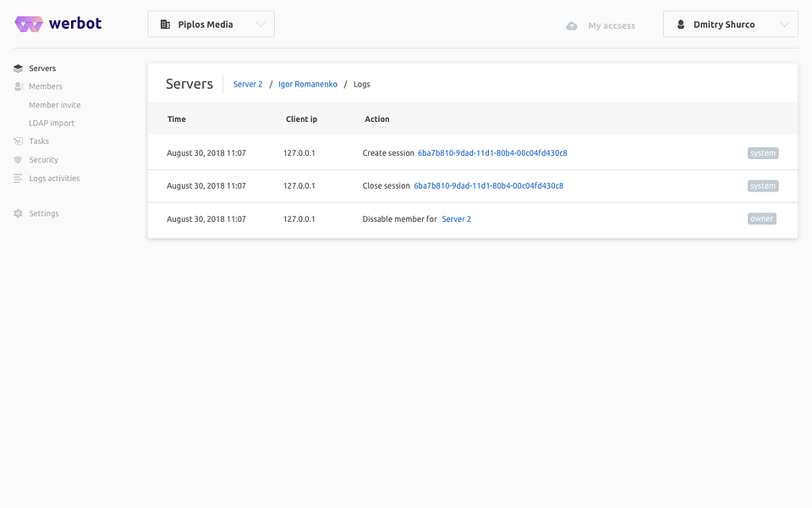
Task: Click the Servers stack icon in sidebar
Action: coord(19,69)
